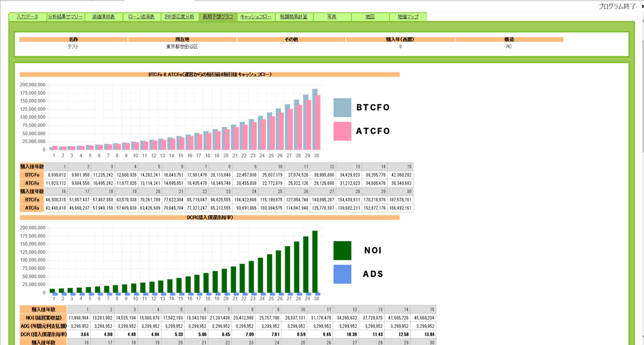Click DCR value 13.84 for year 15

click(429, 334)
